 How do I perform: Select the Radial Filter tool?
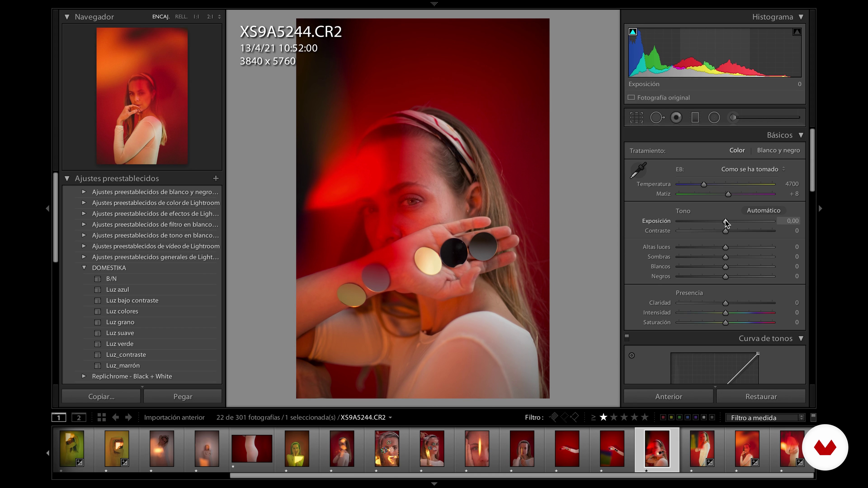(714, 117)
